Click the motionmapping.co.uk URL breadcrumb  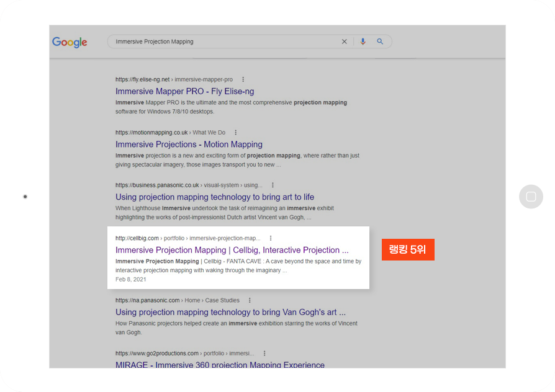(x=170, y=133)
